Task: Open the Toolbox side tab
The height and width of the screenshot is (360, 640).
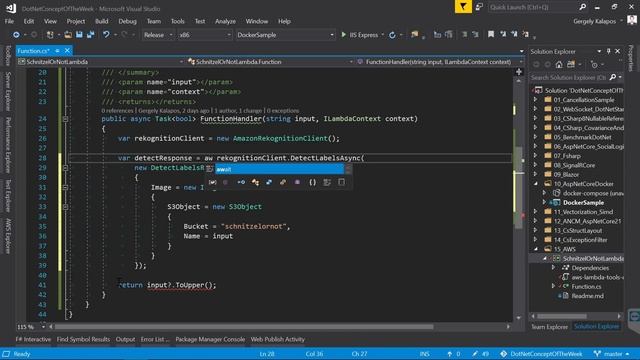Action: coord(8,56)
